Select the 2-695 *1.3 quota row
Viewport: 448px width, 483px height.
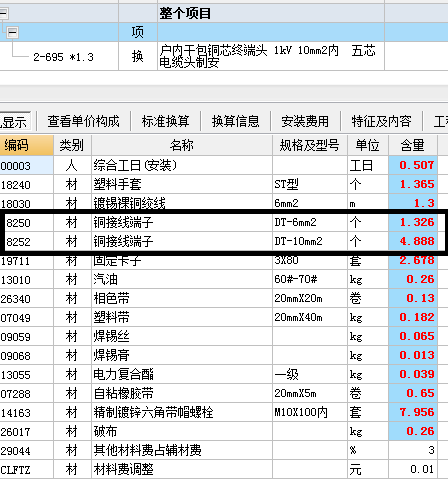tap(63, 57)
